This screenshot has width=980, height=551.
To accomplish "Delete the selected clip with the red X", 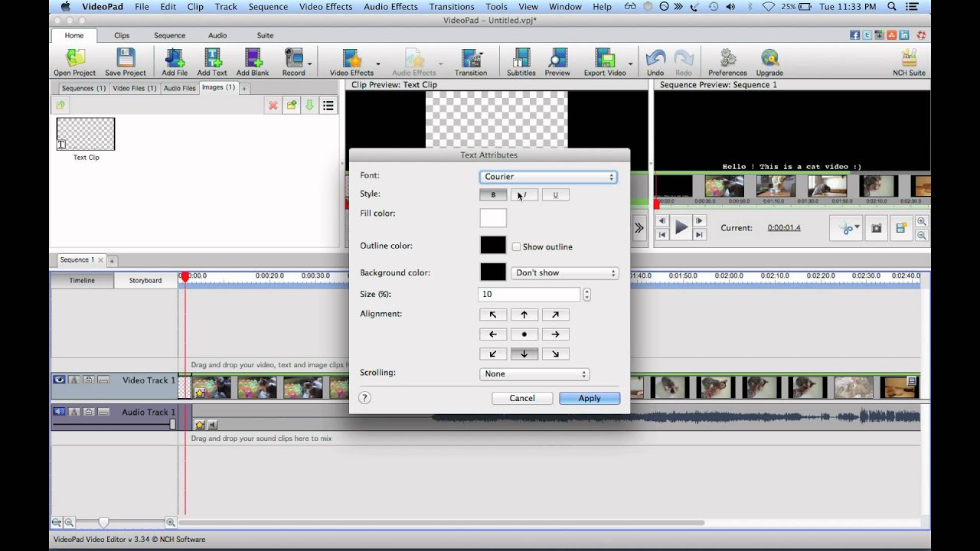I will 273,106.
